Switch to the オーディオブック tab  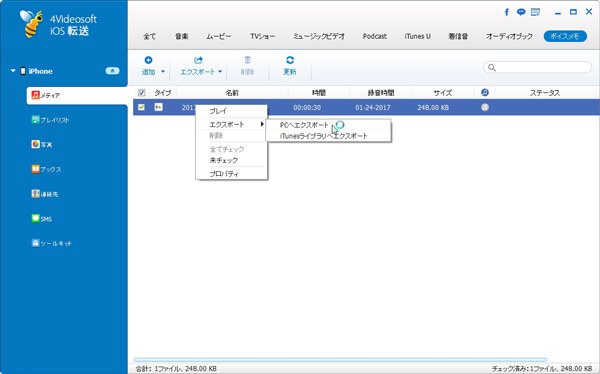pos(509,36)
